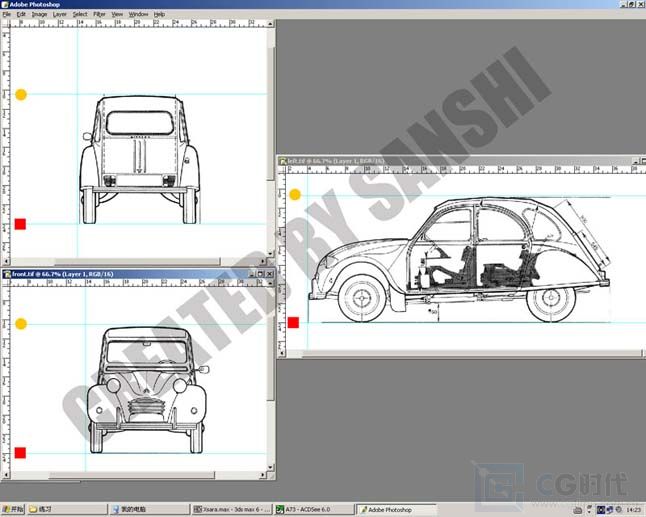Open the Layer menu
This screenshot has width=646, height=517.
60,14
